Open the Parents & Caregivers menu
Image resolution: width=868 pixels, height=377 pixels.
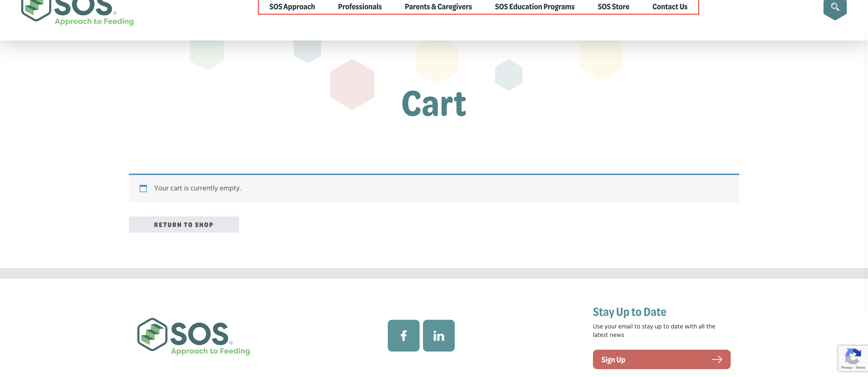tap(438, 7)
